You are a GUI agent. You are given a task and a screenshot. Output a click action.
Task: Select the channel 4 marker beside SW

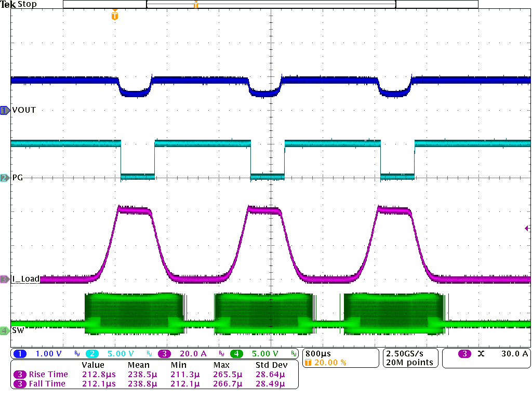pos(5,330)
